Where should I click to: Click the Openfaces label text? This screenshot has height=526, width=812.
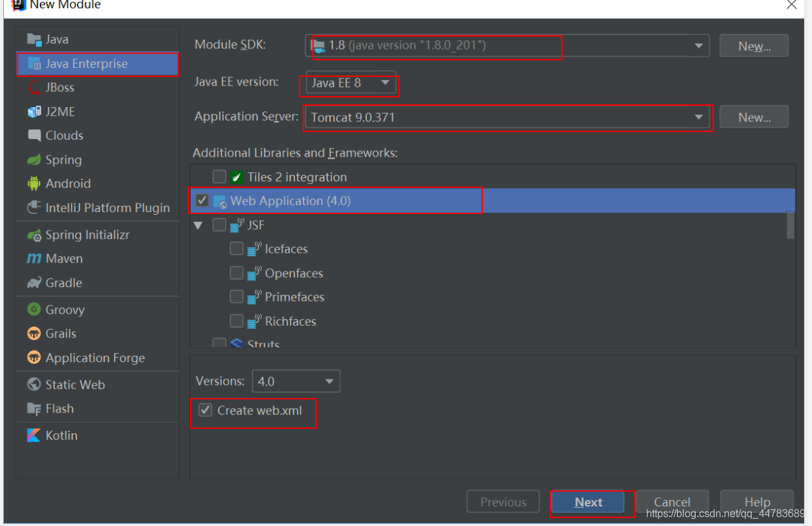click(294, 273)
